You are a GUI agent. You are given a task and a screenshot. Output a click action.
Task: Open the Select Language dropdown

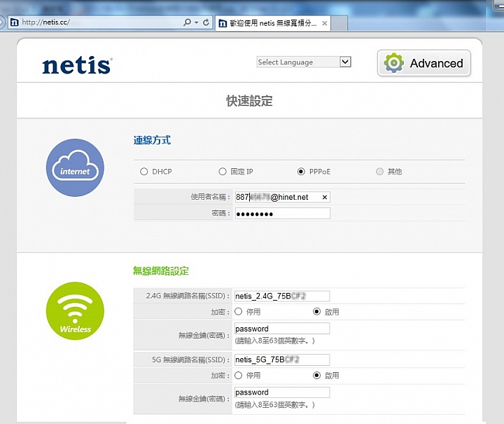click(304, 62)
